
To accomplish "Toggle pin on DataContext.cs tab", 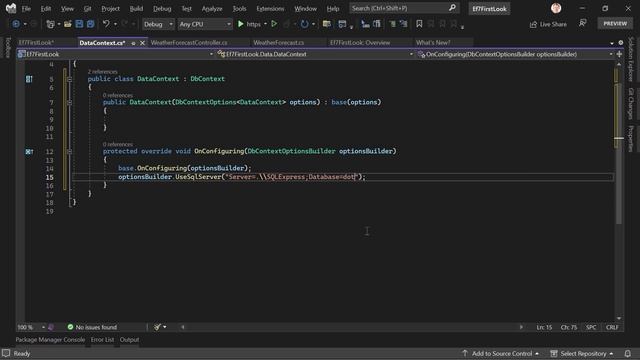I will [x=133, y=43].
